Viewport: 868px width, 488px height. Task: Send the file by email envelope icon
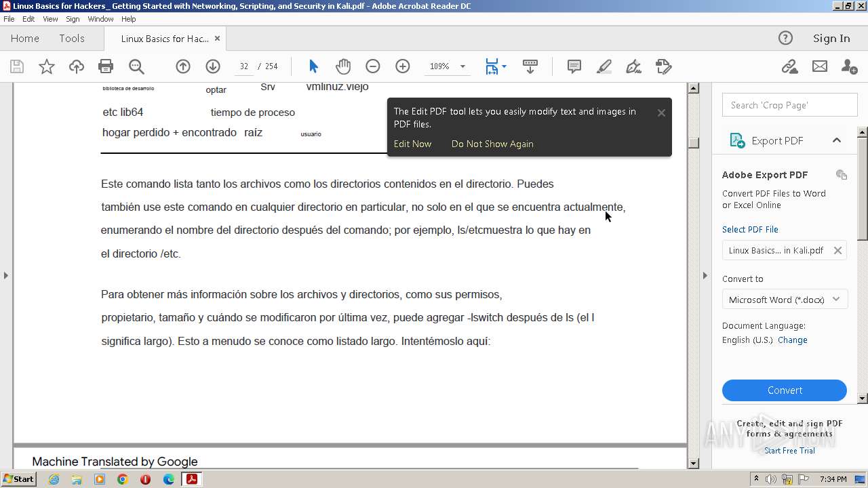pos(820,66)
